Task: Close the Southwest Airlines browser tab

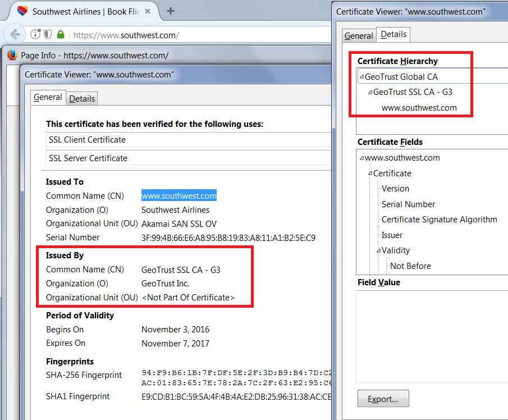Action: coord(148,11)
